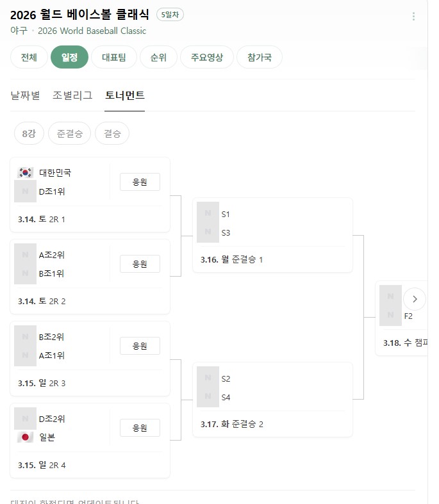The height and width of the screenshot is (504, 439).
Task: Open the 대표팀 category tab
Action: [x=113, y=57]
